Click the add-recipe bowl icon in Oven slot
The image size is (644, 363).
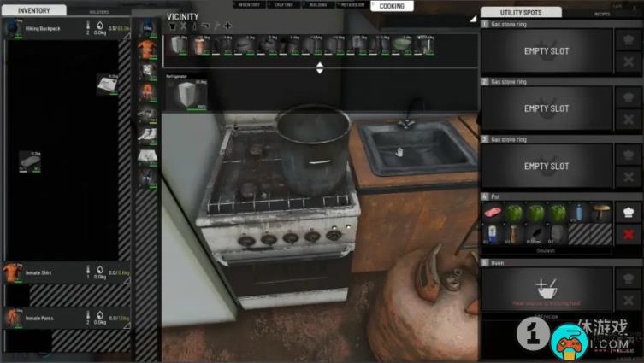[x=547, y=288]
